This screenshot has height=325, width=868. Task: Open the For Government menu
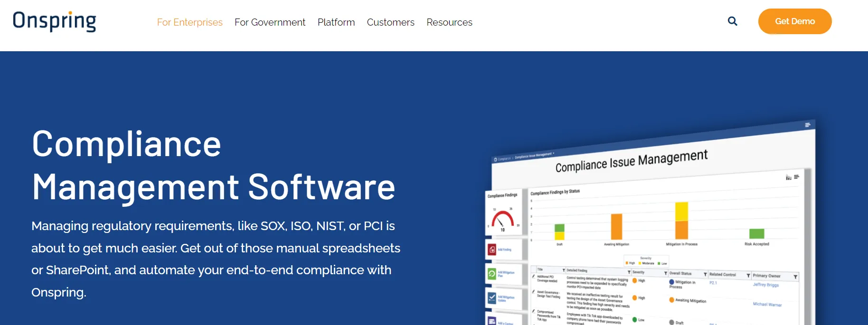pos(270,22)
